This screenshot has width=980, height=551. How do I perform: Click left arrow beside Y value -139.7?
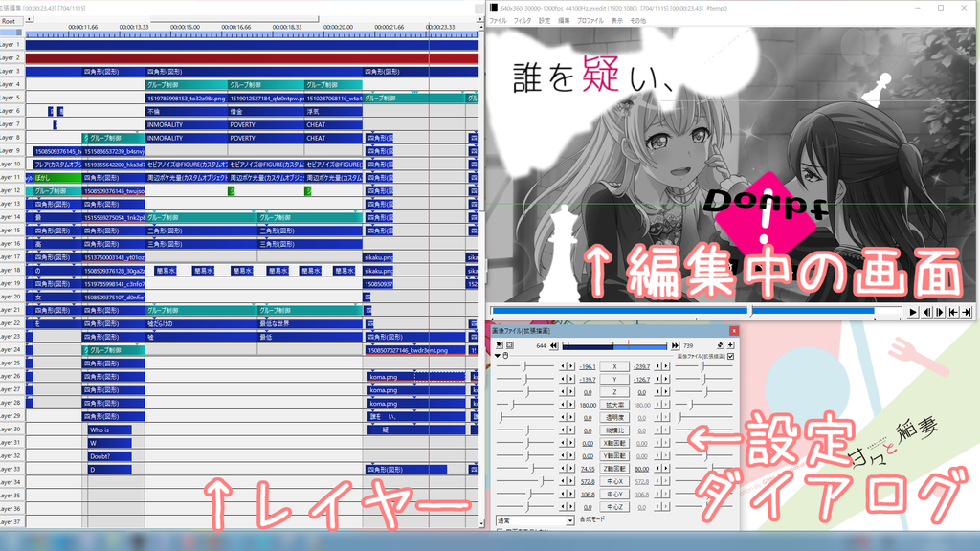click(x=563, y=379)
